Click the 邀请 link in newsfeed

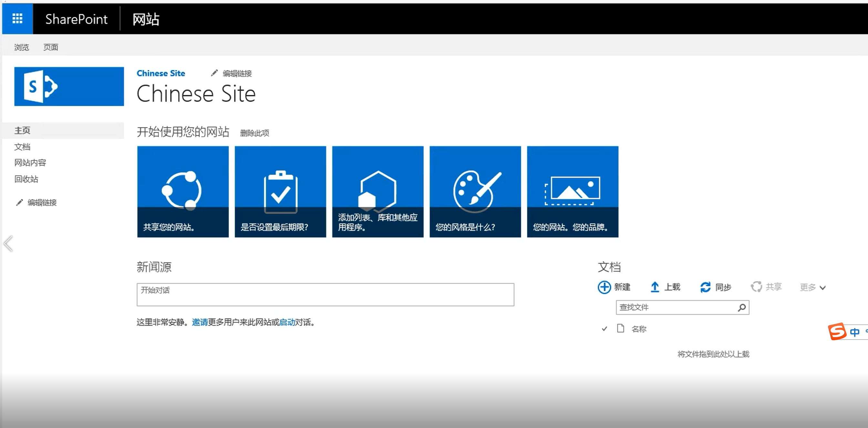pyautogui.click(x=200, y=322)
